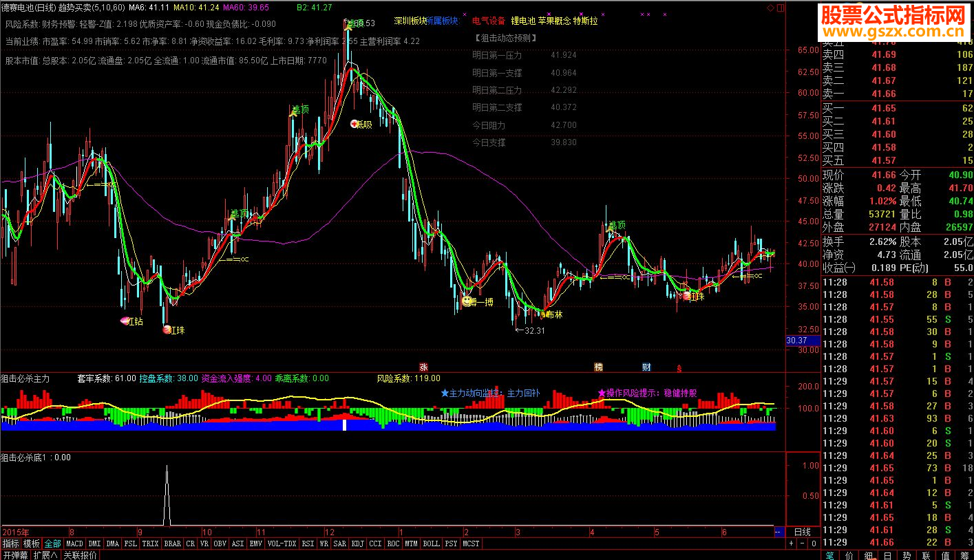974x560 pixels.
Task: Select the 笔 tab in quote panel
Action: point(830,554)
